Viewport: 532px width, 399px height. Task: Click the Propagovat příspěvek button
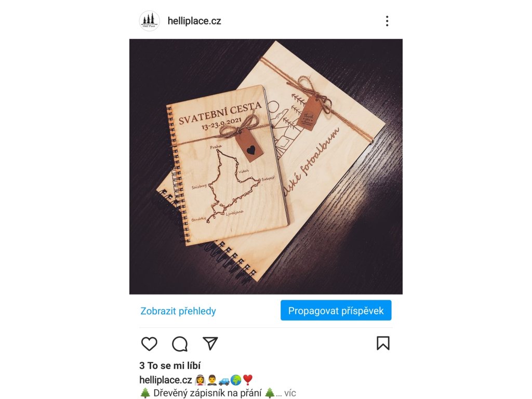[336, 310]
